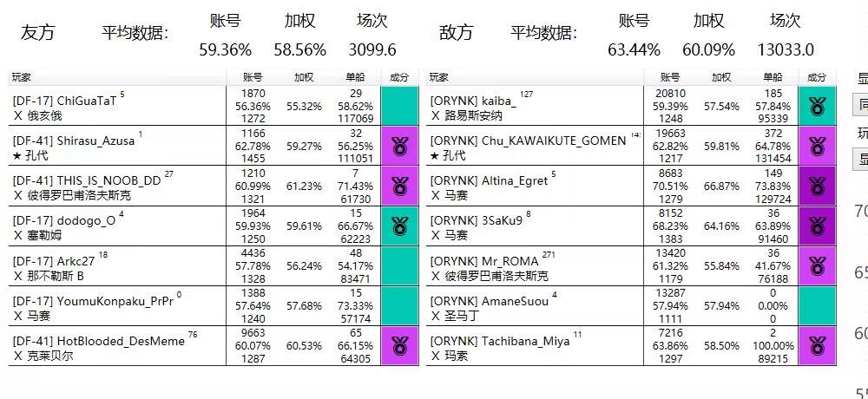868x399 pixels.
Task: Click the medal icon for HotBlooded_DesMeme
Action: tap(399, 346)
